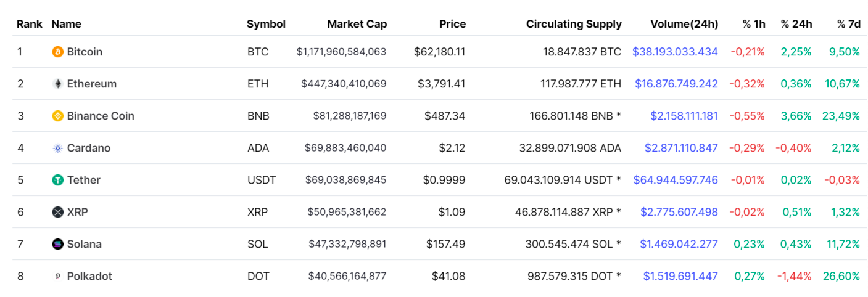Click the Solana logo icon
868x297 pixels.
[x=57, y=244]
